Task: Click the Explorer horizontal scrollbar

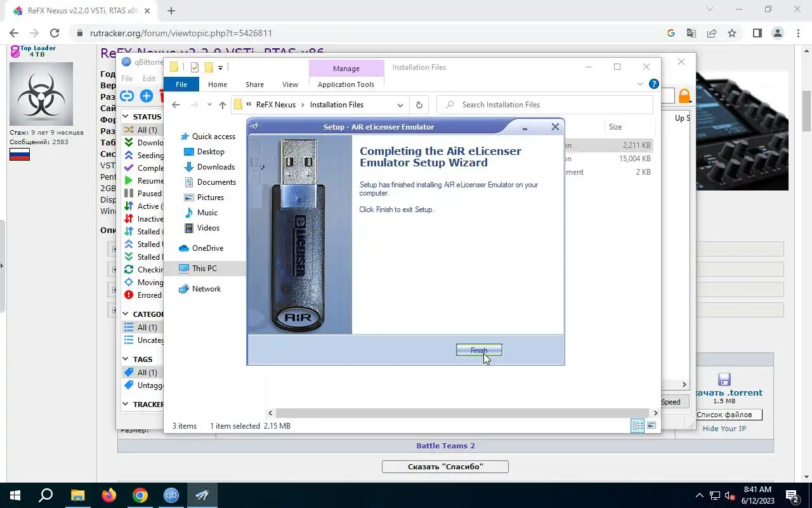Action: point(463,413)
